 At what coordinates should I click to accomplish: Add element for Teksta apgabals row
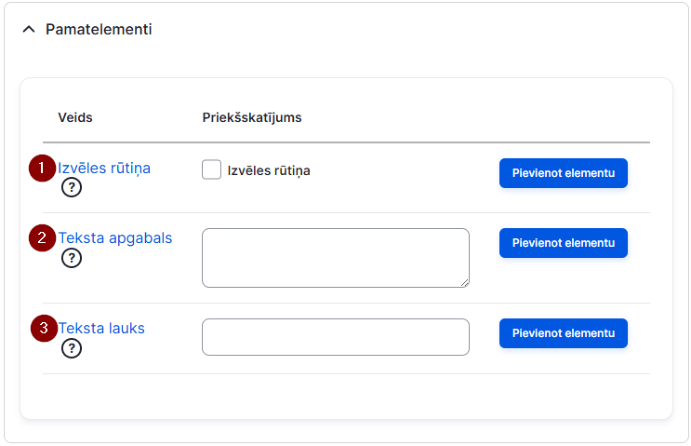563,243
